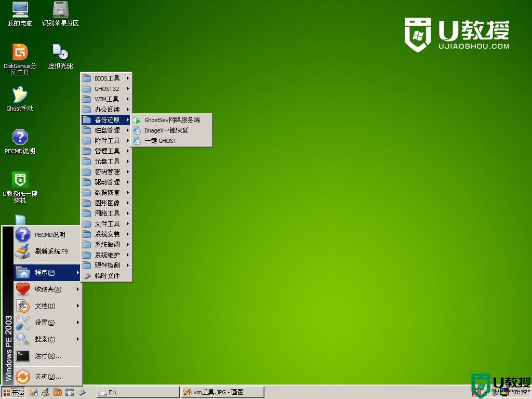Image resolution: width=532 pixels, height=399 pixels.
Task: Open 关机 shutdown option
Action: pyautogui.click(x=48, y=377)
